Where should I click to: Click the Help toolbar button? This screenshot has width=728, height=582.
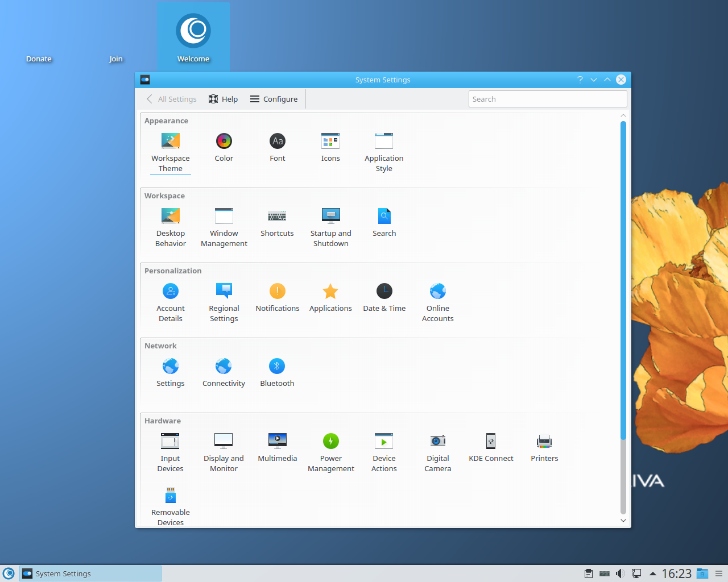[223, 99]
